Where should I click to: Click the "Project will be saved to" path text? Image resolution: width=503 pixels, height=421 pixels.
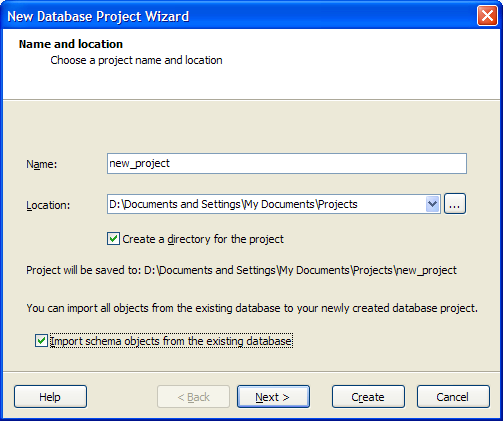241,270
